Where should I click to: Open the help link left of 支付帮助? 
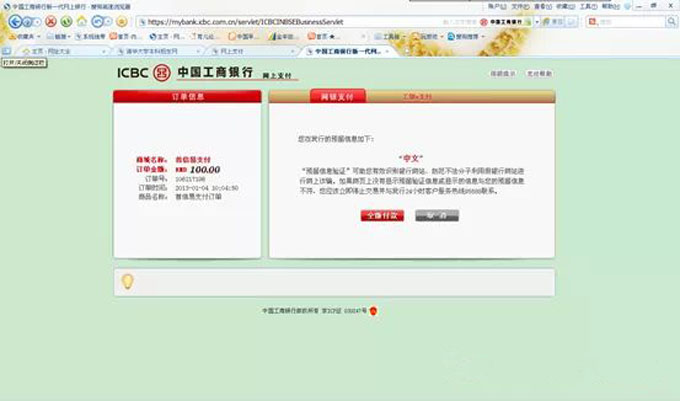point(503,74)
